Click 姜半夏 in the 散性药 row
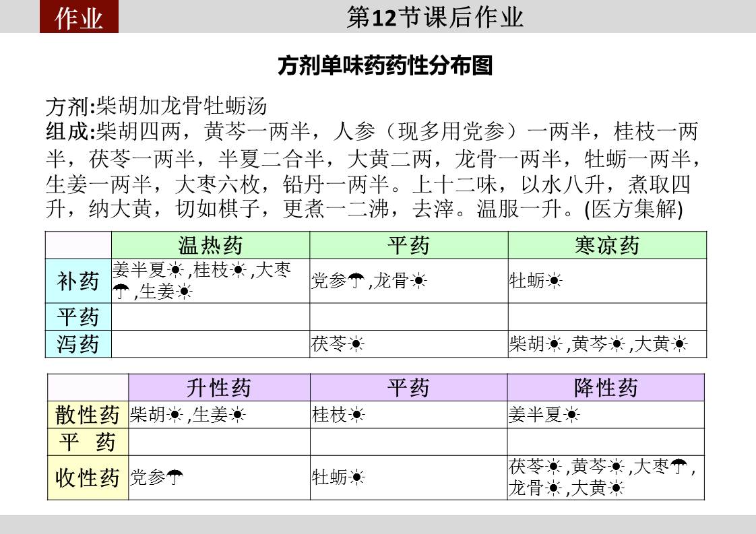 (x=536, y=415)
